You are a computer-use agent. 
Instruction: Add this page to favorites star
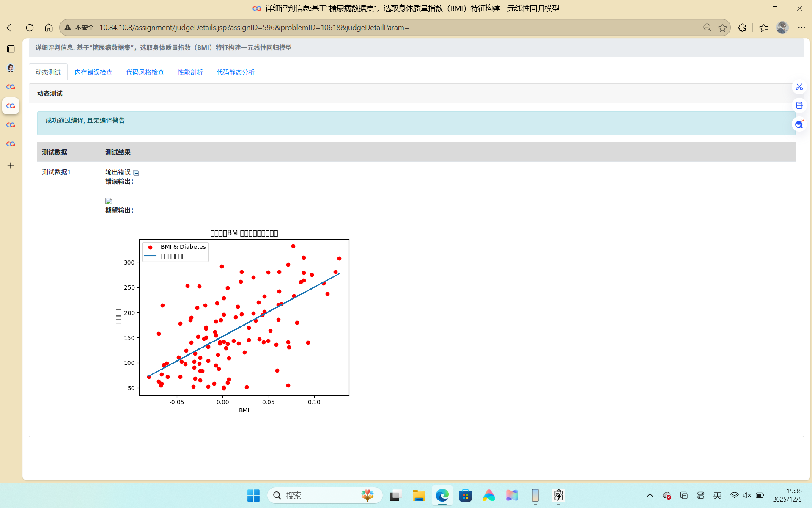pos(722,28)
